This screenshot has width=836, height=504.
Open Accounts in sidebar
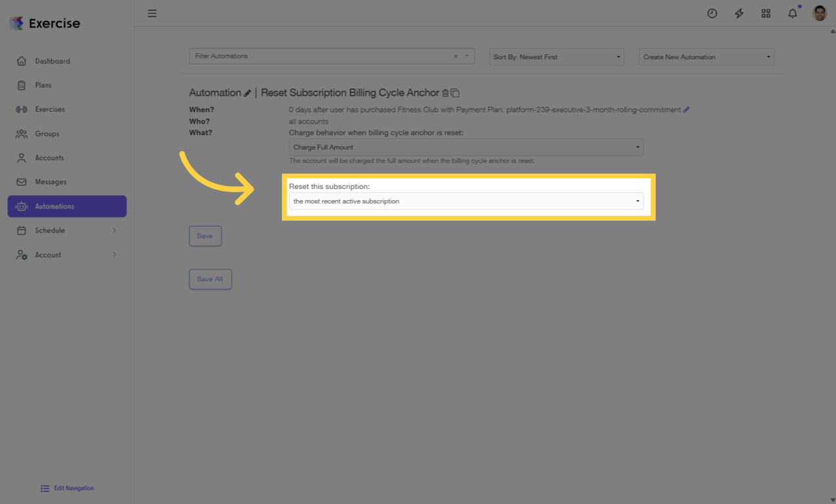tap(67, 158)
